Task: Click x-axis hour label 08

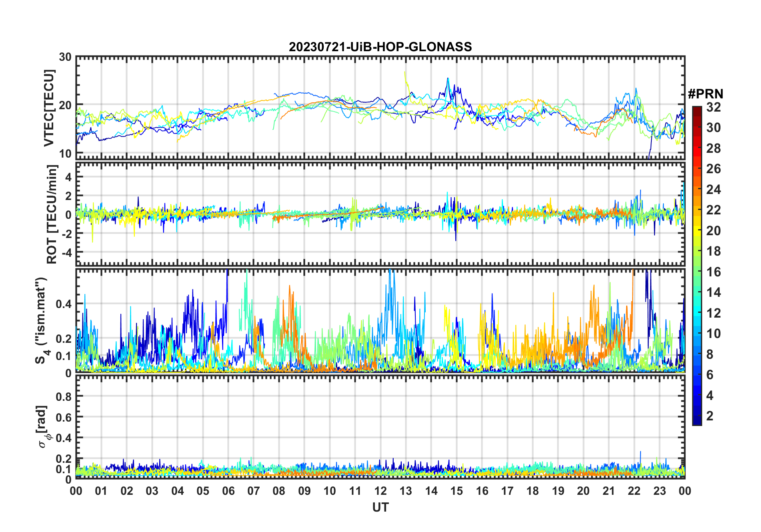Action: 279,491
